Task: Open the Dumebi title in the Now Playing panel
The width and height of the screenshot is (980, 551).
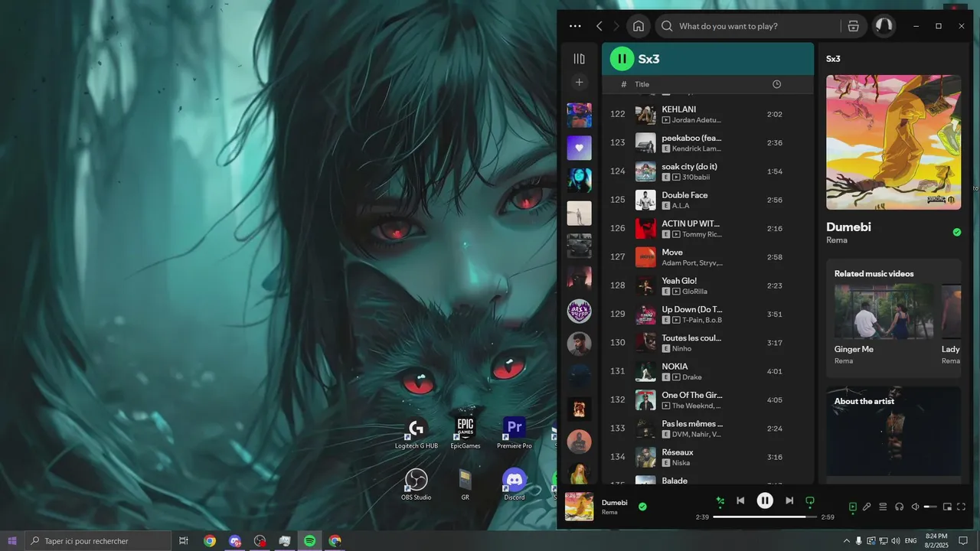Action: point(848,227)
